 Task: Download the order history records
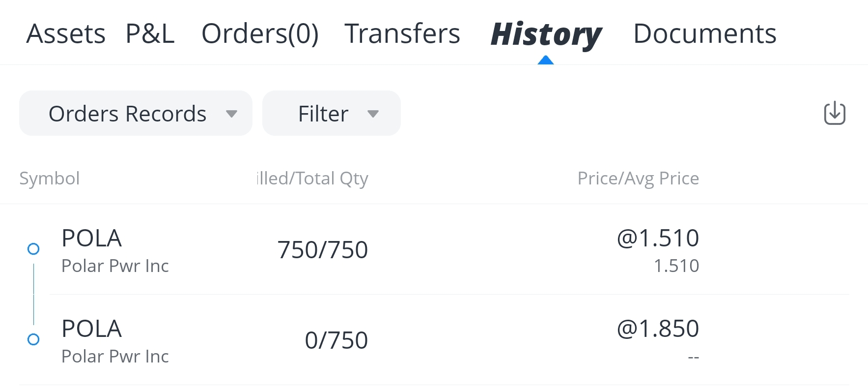tap(834, 113)
